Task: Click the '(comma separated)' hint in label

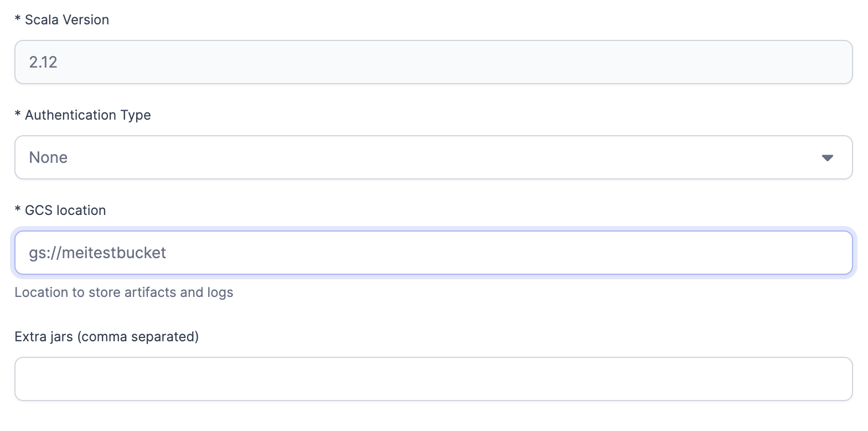Action: tap(138, 337)
